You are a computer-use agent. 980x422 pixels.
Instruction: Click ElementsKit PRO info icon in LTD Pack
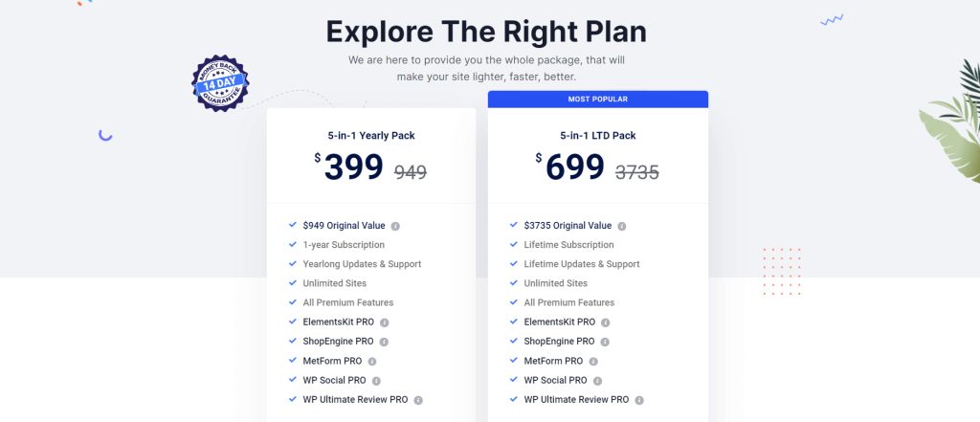click(606, 322)
